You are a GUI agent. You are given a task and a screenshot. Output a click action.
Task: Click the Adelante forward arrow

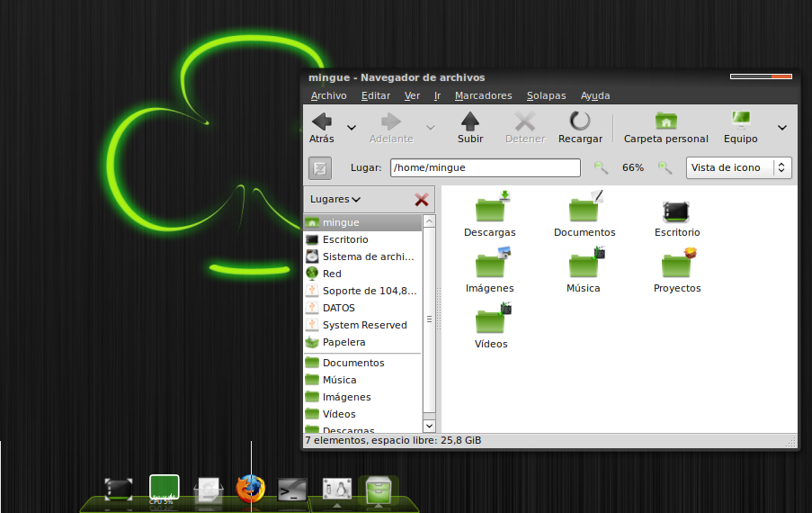pyautogui.click(x=391, y=128)
